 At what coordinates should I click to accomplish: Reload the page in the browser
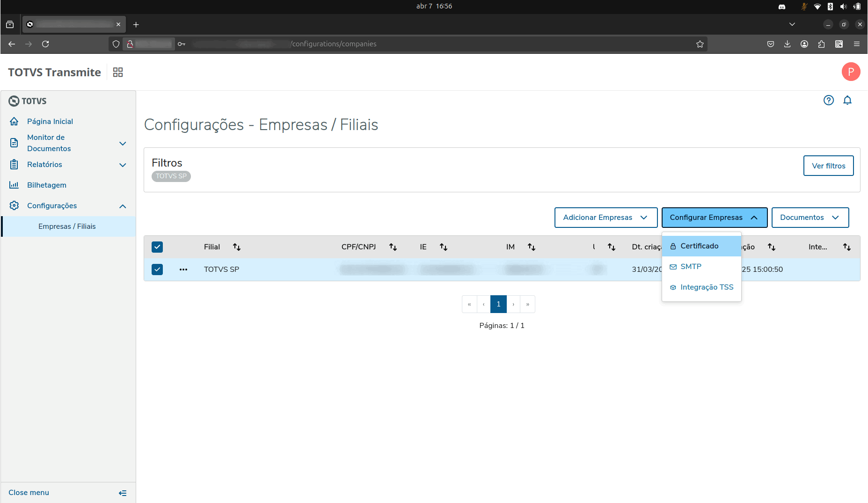(x=45, y=44)
